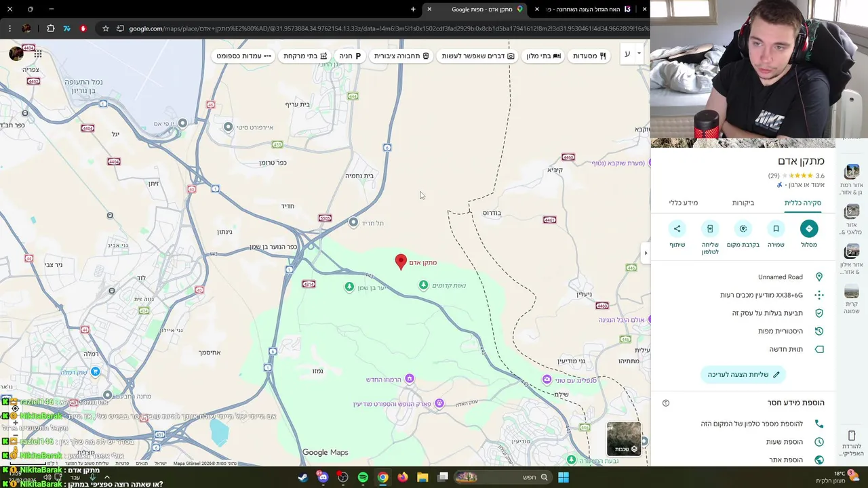Open a new browser tab with plus

coord(413,9)
